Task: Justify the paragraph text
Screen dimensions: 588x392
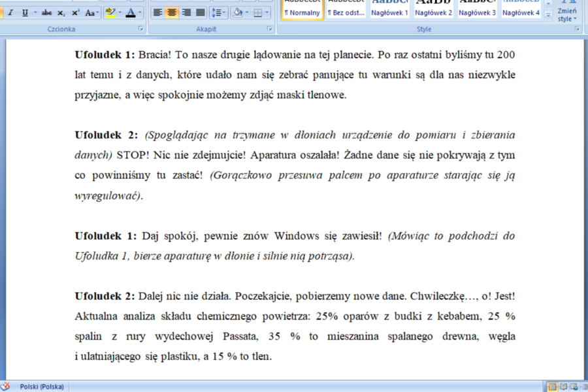Action: coord(201,12)
